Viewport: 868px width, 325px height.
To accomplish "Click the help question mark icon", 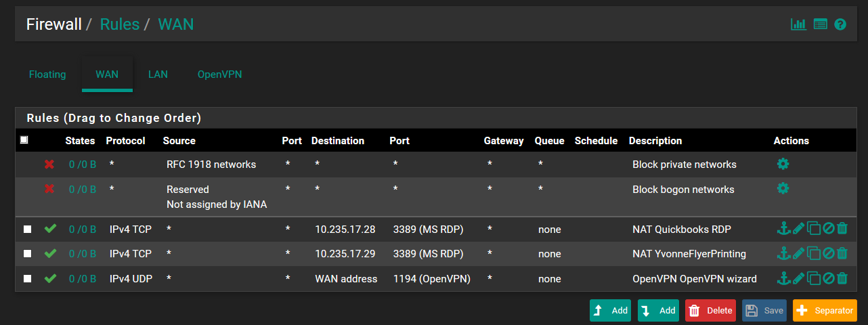I will [840, 24].
